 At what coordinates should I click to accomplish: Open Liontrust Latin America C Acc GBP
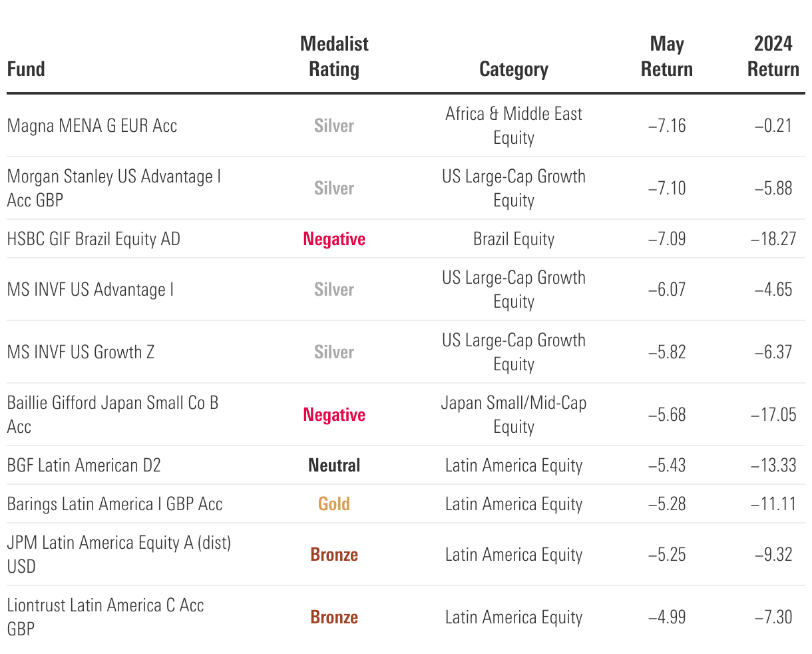point(105,617)
